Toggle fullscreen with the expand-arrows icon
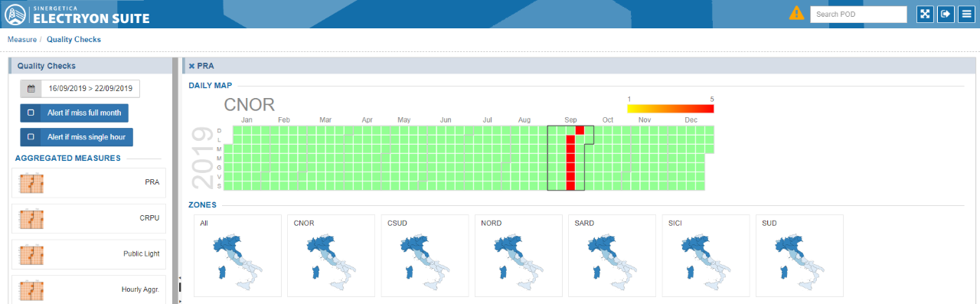The image size is (980, 304). [925, 14]
